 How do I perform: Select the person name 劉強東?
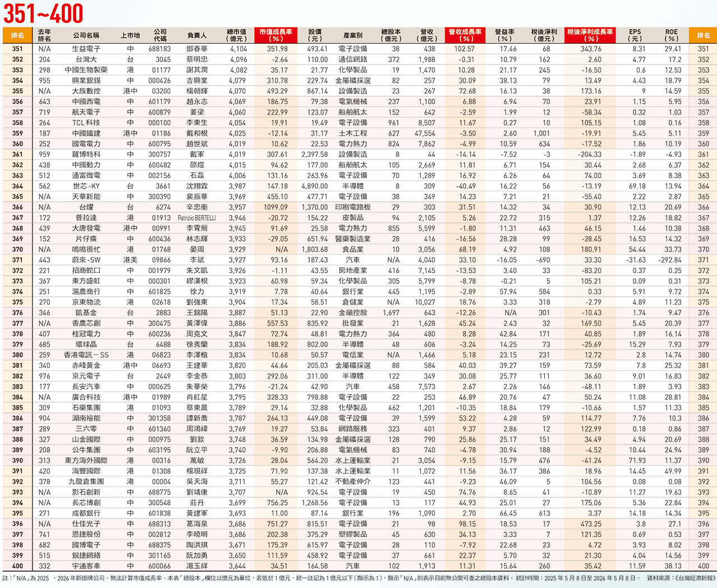(x=197, y=302)
